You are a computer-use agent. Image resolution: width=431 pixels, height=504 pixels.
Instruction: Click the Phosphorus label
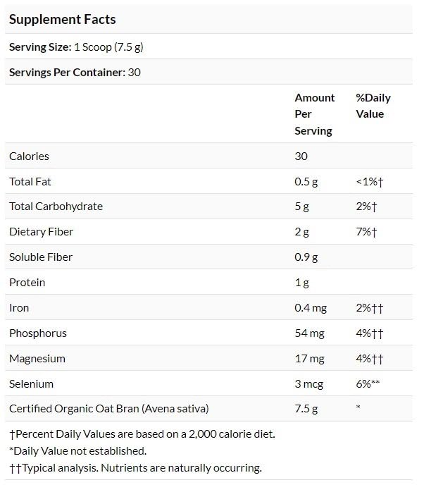[38, 333]
